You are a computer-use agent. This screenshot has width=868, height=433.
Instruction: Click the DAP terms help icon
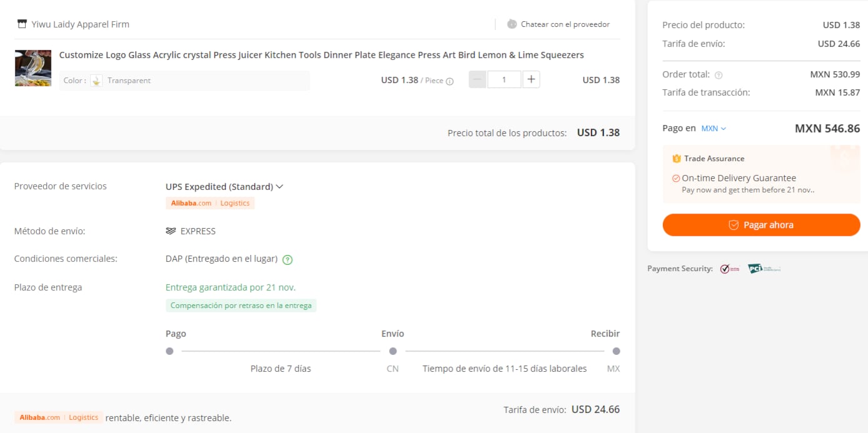tap(288, 259)
